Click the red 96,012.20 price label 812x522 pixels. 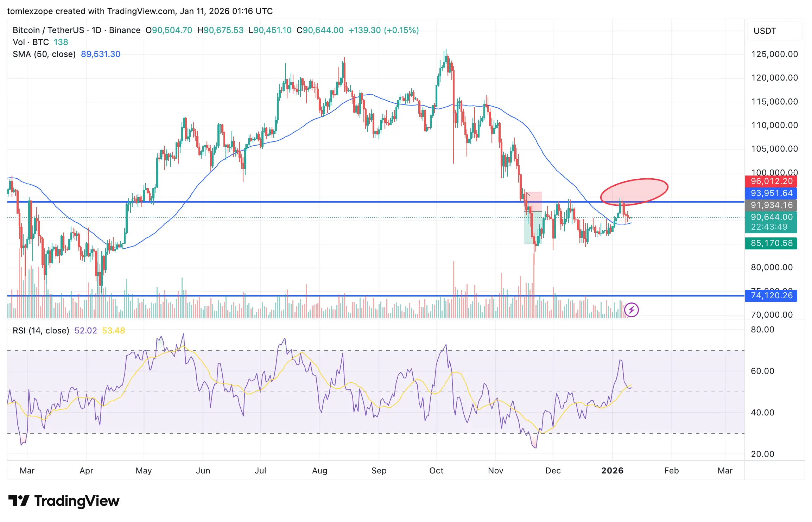point(771,182)
